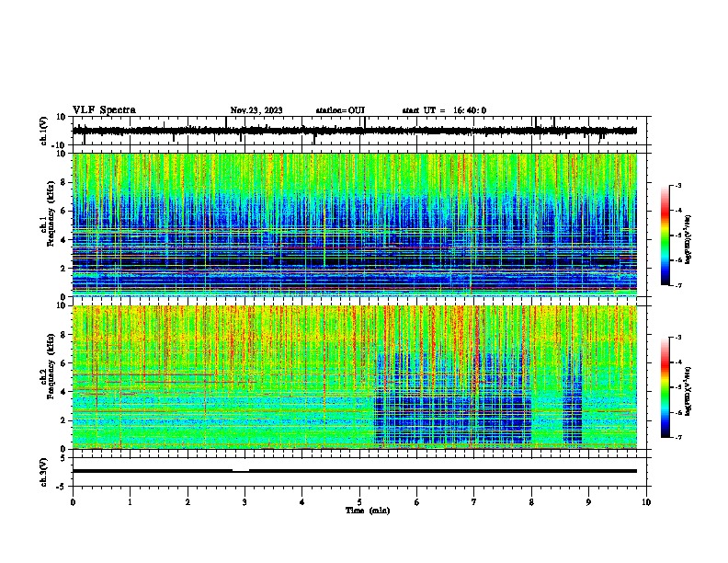This screenshot has height=563, width=728.
Task: Click the ch.2 log(PSD) color bar caption
Action: (x=688, y=391)
